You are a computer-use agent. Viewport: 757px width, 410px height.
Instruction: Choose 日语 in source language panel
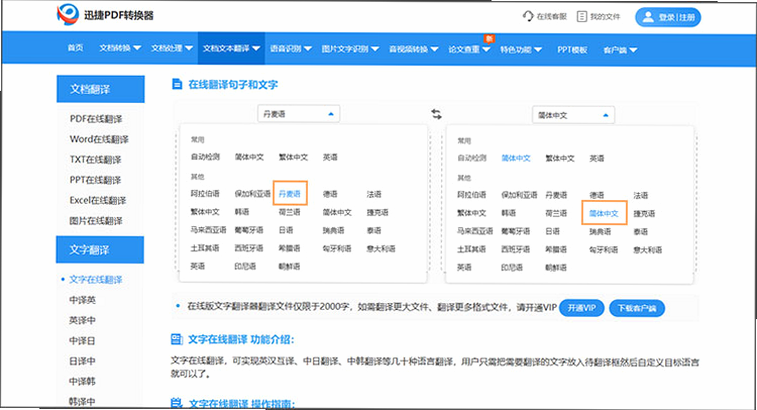[286, 230]
